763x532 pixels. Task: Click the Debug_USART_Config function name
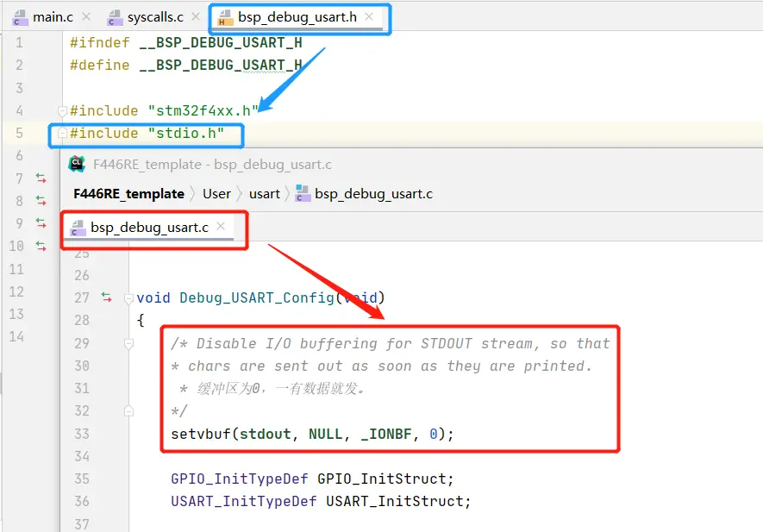pos(257,297)
